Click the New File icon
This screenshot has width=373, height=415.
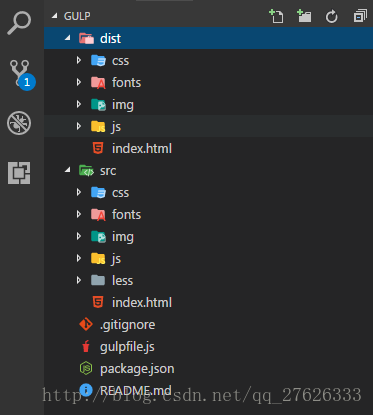276,16
